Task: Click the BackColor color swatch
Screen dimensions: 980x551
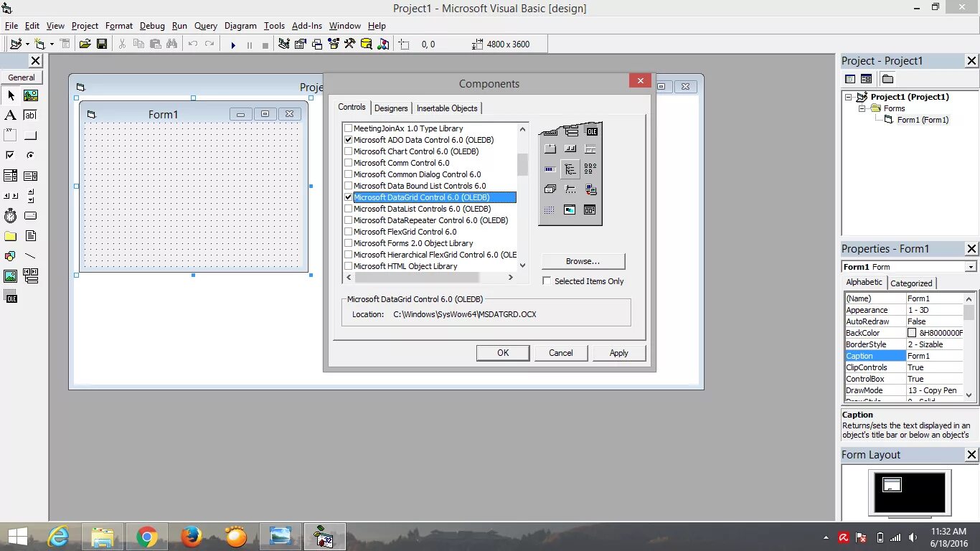Action: [x=912, y=333]
